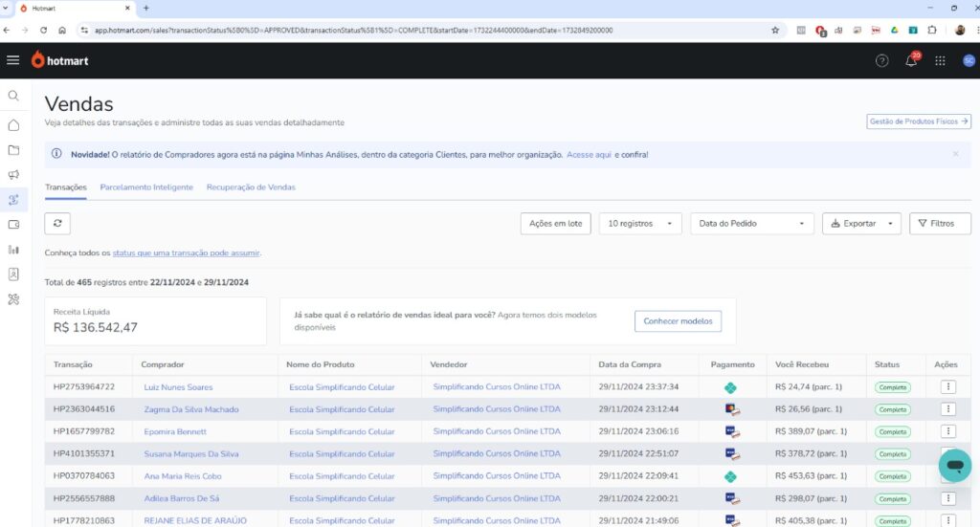
Task: Open the Exportar dropdown
Action: pyautogui.click(x=861, y=223)
